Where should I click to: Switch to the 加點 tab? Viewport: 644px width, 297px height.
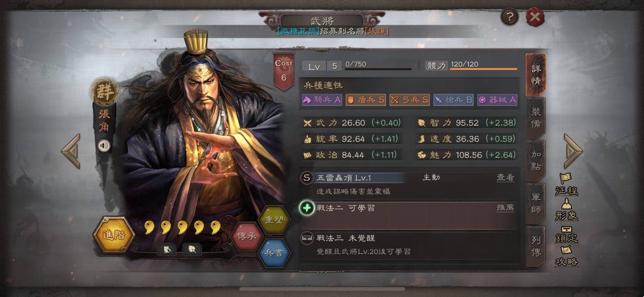pos(536,161)
